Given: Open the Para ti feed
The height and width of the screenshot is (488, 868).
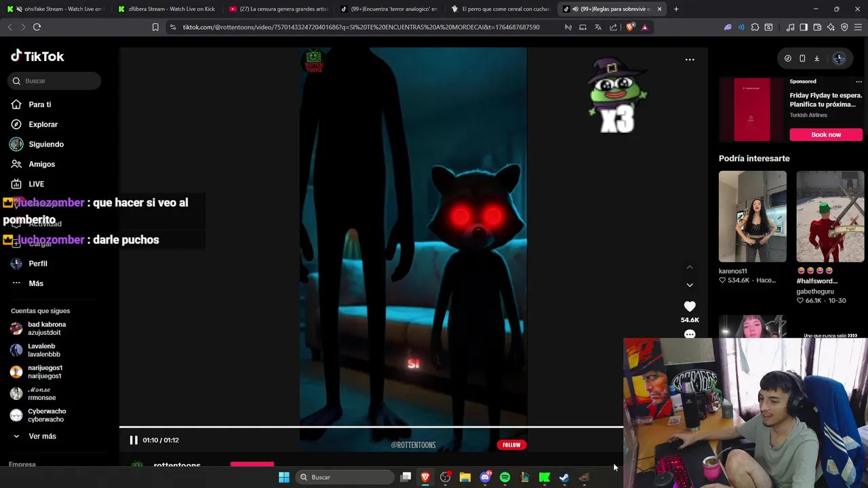Looking at the screenshot, I should (x=40, y=104).
